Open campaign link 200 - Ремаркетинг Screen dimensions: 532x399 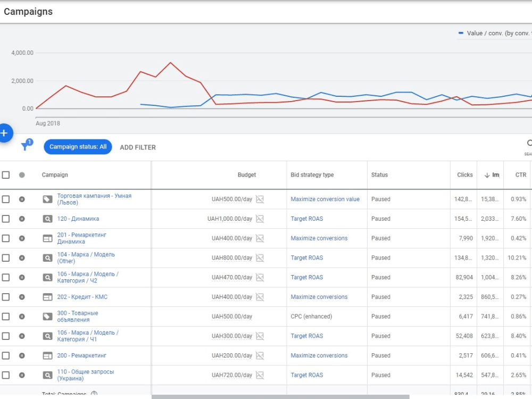(x=81, y=355)
